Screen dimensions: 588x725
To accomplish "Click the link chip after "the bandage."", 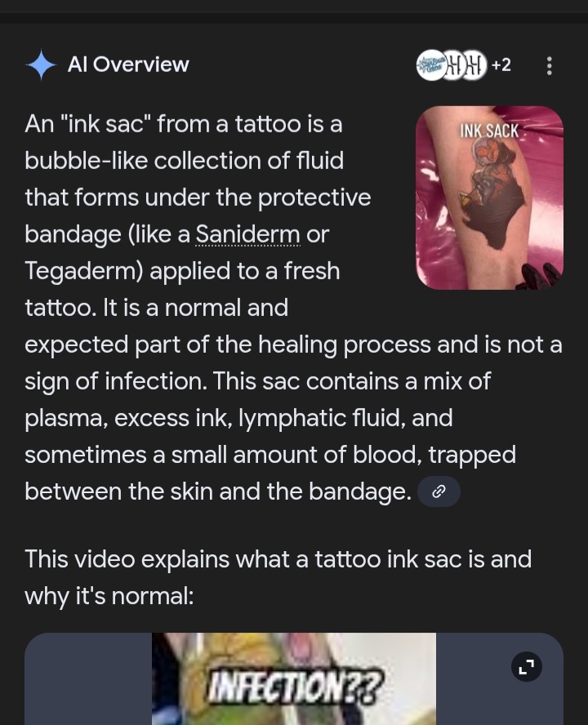I will pyautogui.click(x=439, y=491).
